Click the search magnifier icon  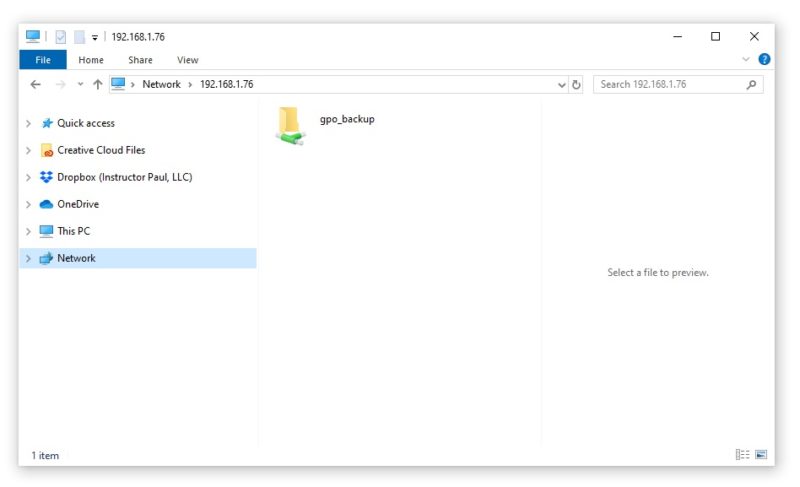pyautogui.click(x=752, y=85)
